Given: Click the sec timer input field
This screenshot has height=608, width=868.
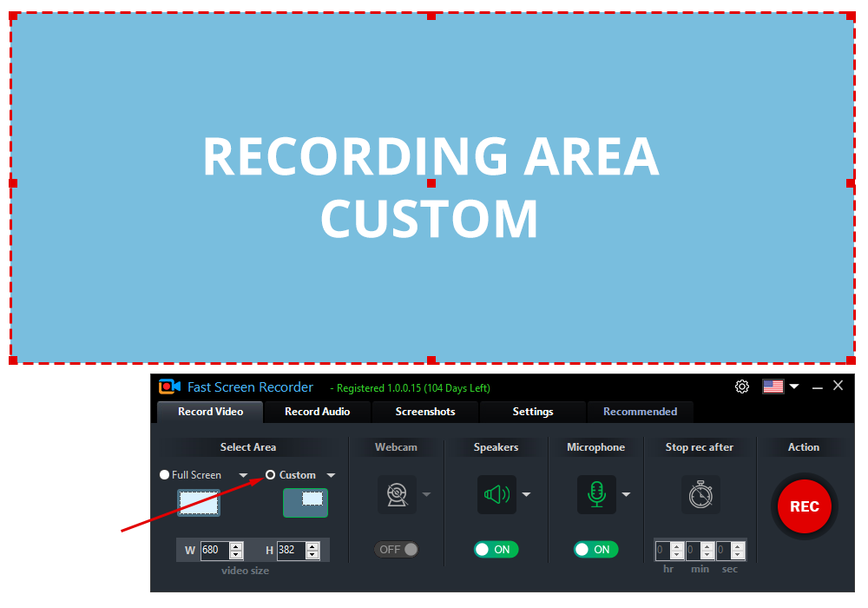Looking at the screenshot, I should 724,550.
